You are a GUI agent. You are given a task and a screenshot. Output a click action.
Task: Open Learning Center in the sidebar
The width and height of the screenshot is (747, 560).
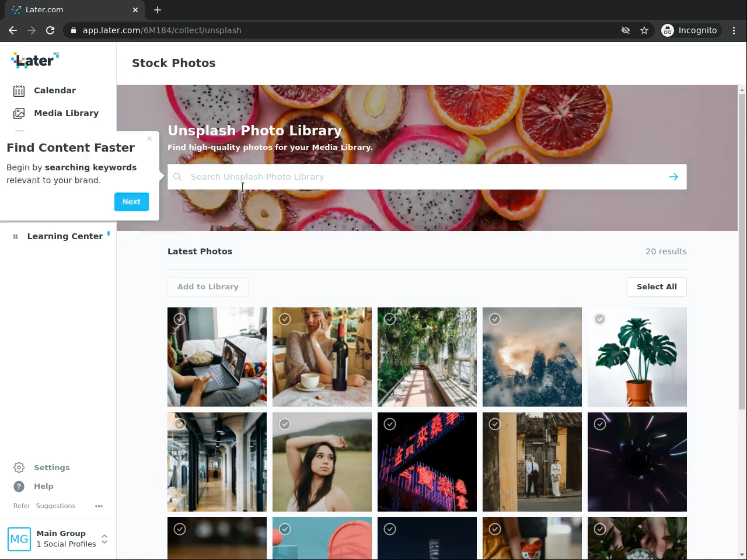click(65, 236)
